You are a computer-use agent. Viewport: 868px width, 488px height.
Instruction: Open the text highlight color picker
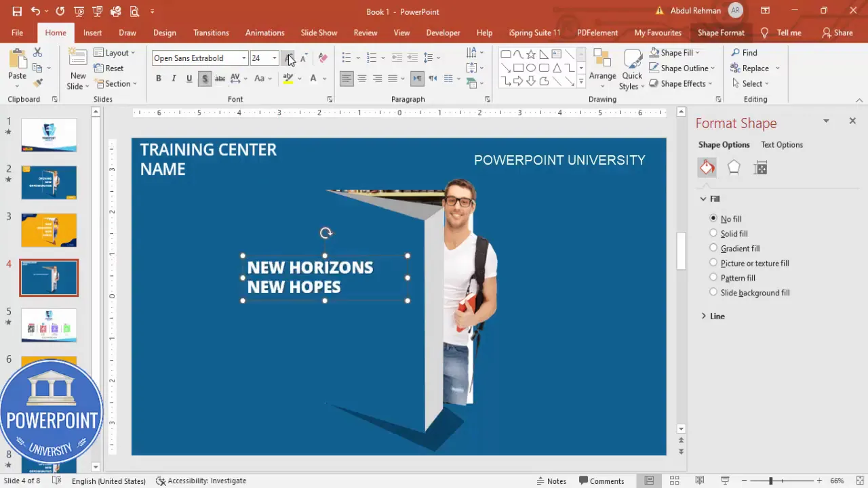pyautogui.click(x=299, y=79)
